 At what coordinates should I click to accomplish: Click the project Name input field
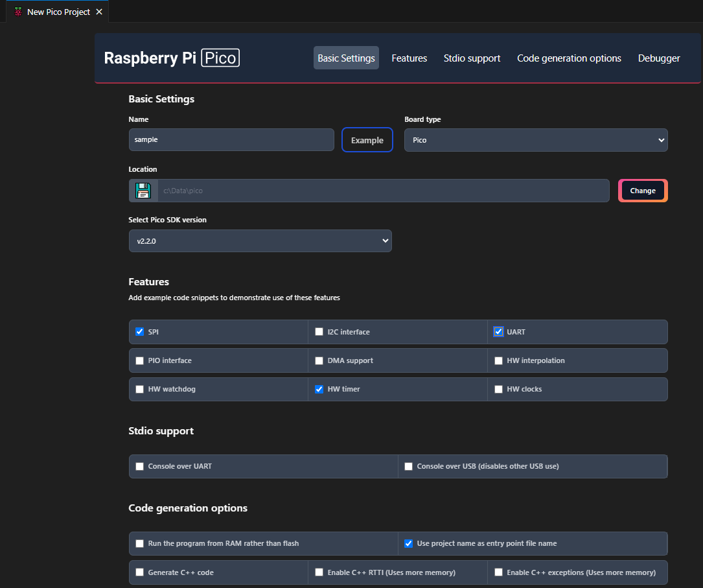point(231,139)
